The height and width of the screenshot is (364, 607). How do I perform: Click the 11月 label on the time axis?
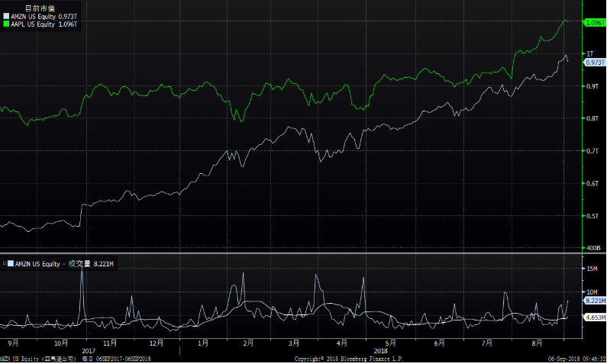110,343
